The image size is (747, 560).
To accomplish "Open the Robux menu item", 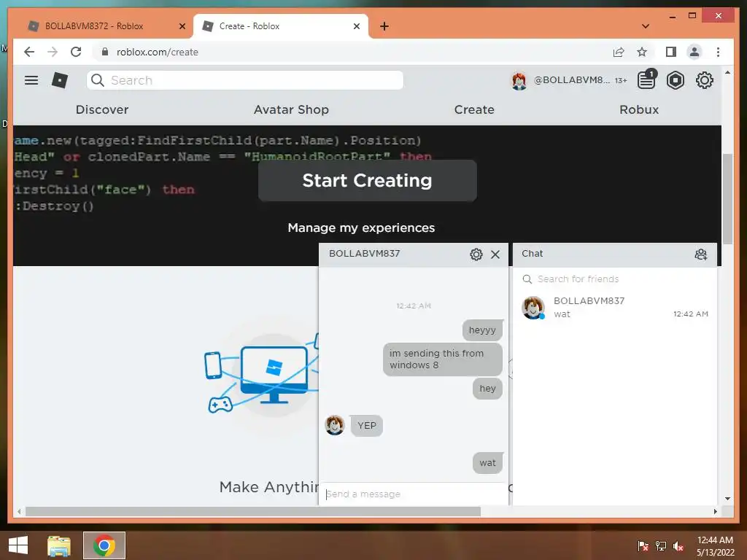I will coord(639,109).
